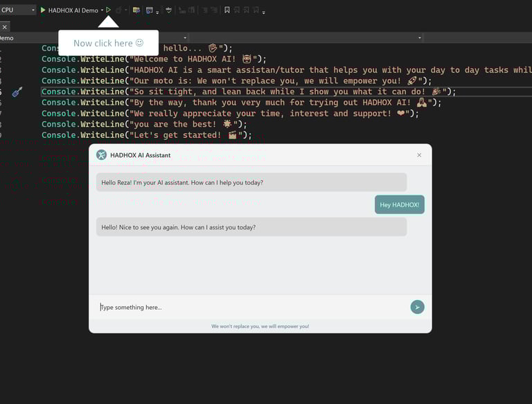Image resolution: width=532 pixels, height=404 pixels.
Task: Close the HADHOX AI Assistant chat window
Action: click(419, 155)
